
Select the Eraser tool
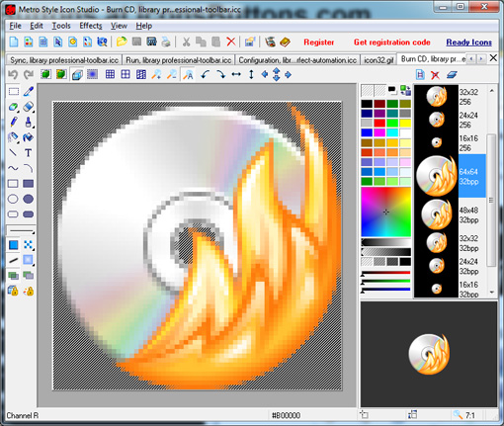coord(29,107)
